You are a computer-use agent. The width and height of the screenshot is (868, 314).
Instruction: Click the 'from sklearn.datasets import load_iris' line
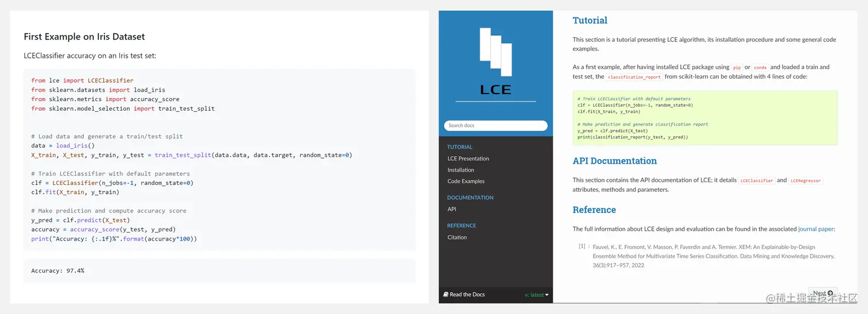coord(98,90)
